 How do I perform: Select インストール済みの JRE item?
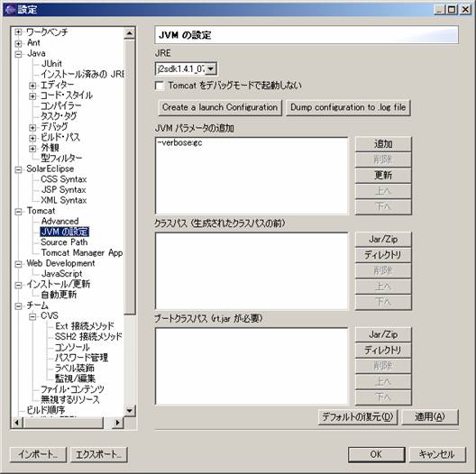pyautogui.click(x=82, y=74)
